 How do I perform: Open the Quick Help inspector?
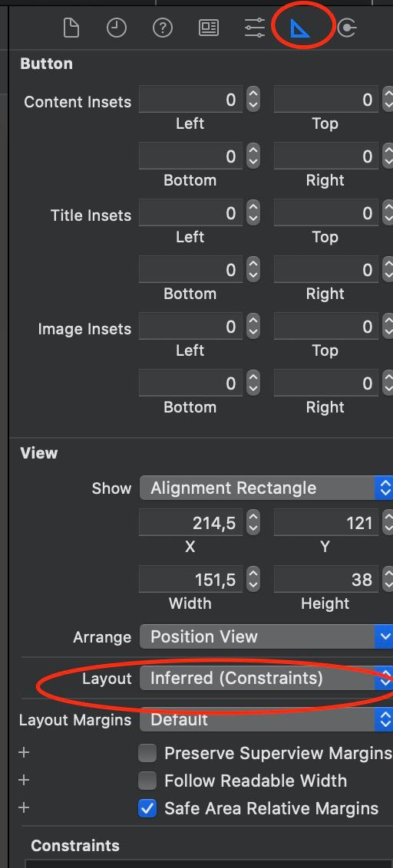(163, 27)
